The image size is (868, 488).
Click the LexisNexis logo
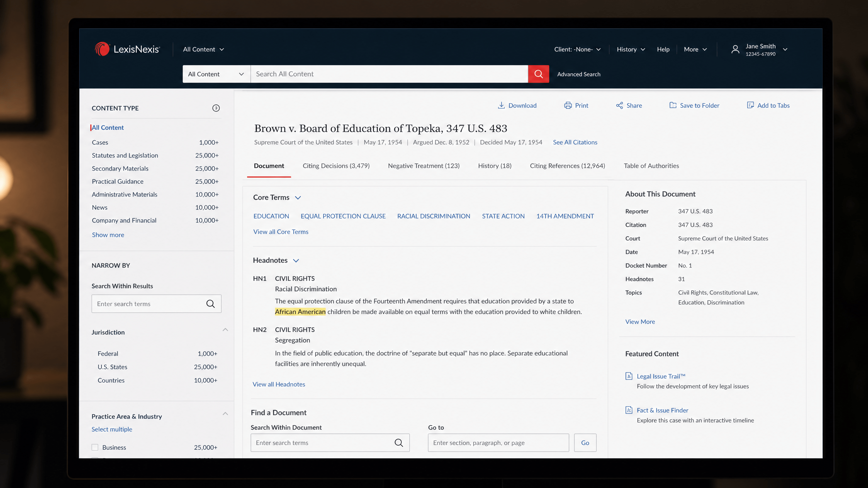click(127, 49)
